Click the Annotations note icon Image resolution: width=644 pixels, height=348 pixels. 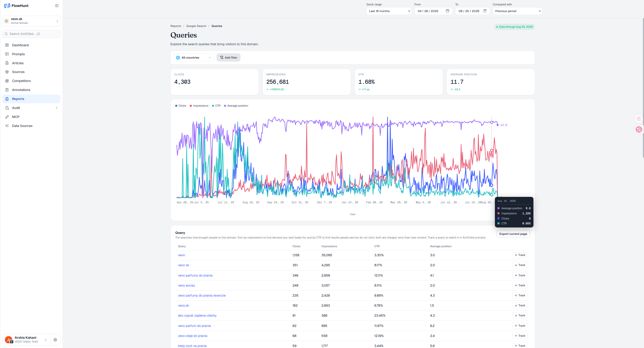pyautogui.click(x=7, y=90)
